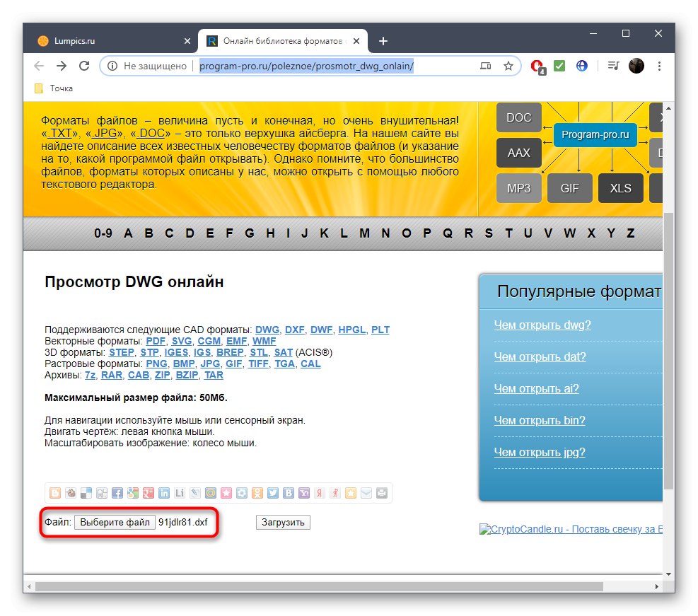Select letter D in the alphabet index

coord(190,233)
